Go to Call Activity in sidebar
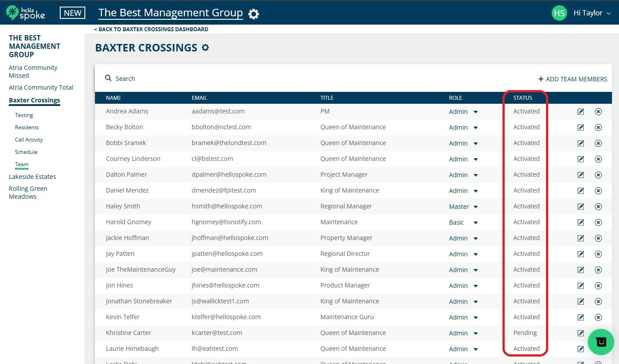619x364 pixels. (29, 140)
